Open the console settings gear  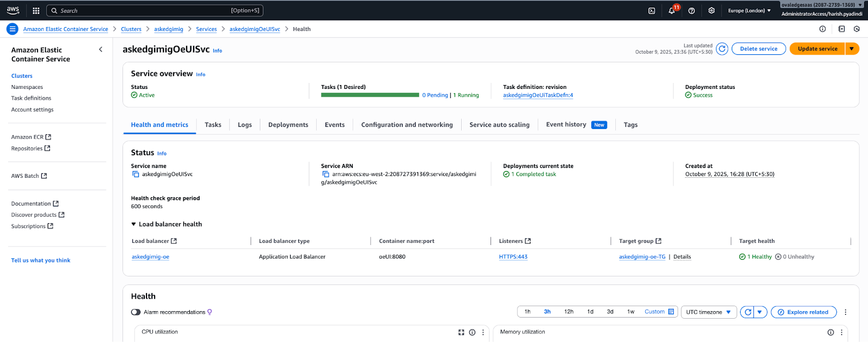pyautogui.click(x=711, y=10)
